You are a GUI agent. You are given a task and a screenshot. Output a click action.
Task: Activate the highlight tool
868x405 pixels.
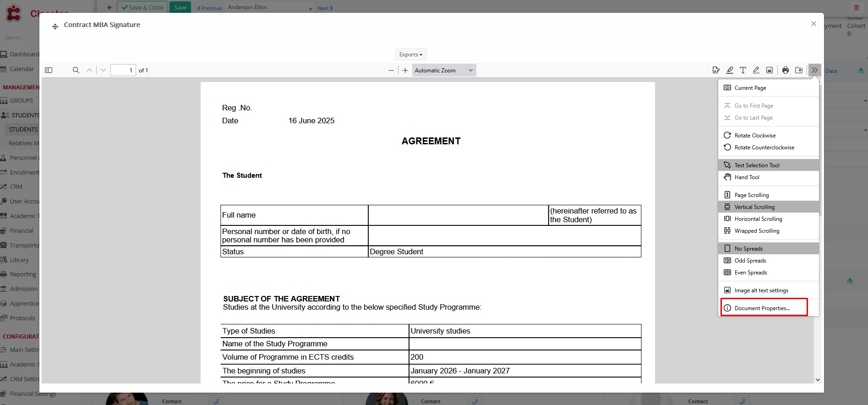click(730, 70)
